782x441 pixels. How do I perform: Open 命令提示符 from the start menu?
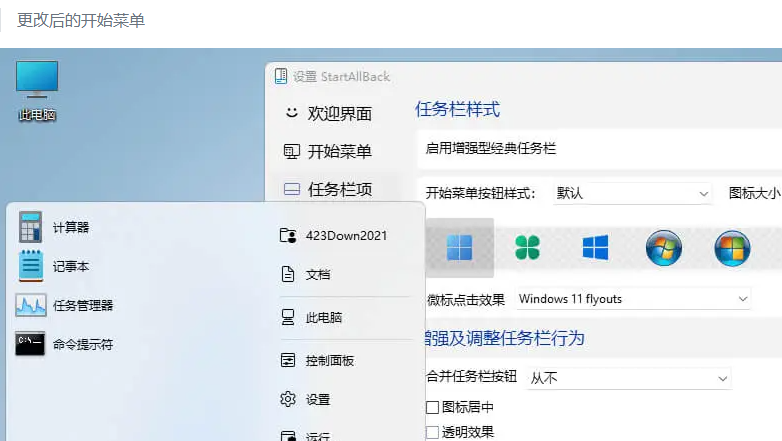click(x=65, y=344)
